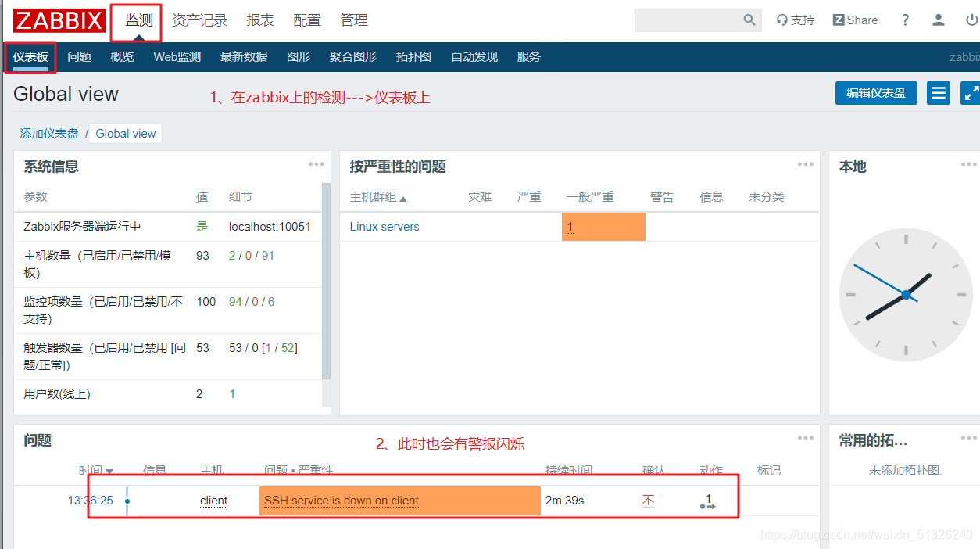Click the client host link
The height and width of the screenshot is (549, 980).
(x=213, y=501)
